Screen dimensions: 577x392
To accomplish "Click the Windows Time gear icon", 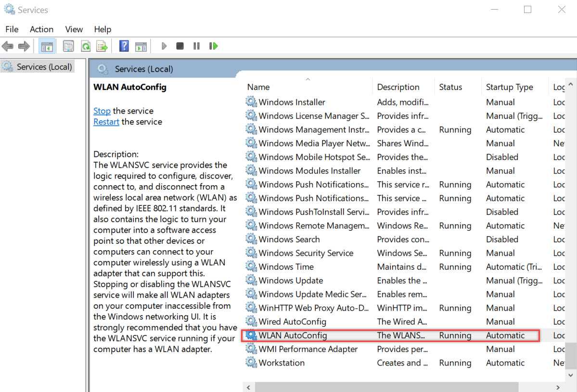I will pos(251,266).
